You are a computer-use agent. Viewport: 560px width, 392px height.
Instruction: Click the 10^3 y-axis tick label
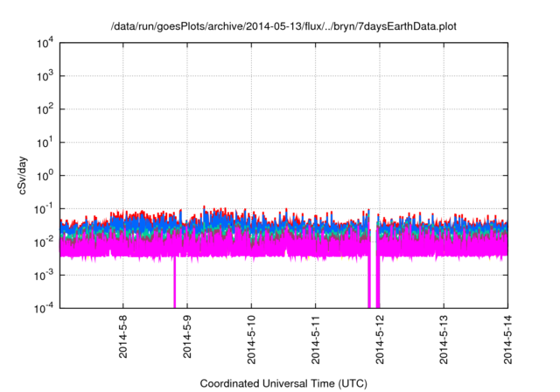44,76
